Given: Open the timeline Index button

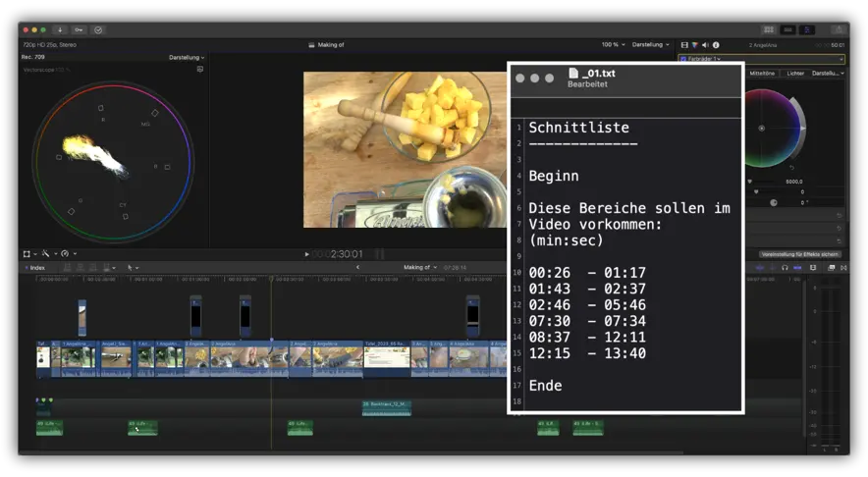Looking at the screenshot, I should pos(37,268).
